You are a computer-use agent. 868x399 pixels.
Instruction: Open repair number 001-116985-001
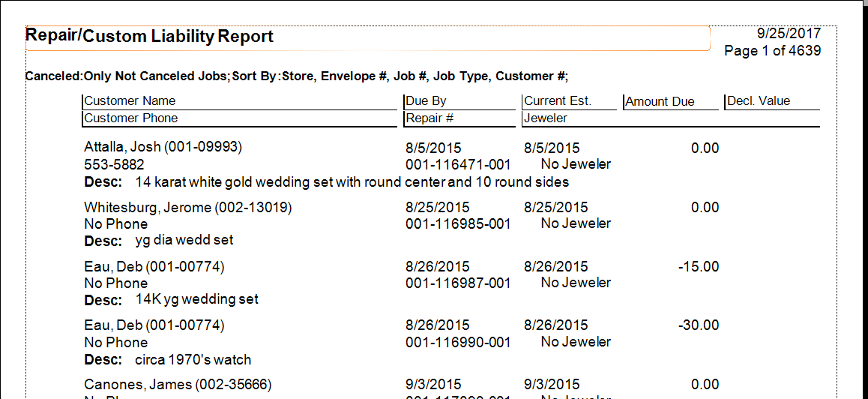tap(458, 223)
